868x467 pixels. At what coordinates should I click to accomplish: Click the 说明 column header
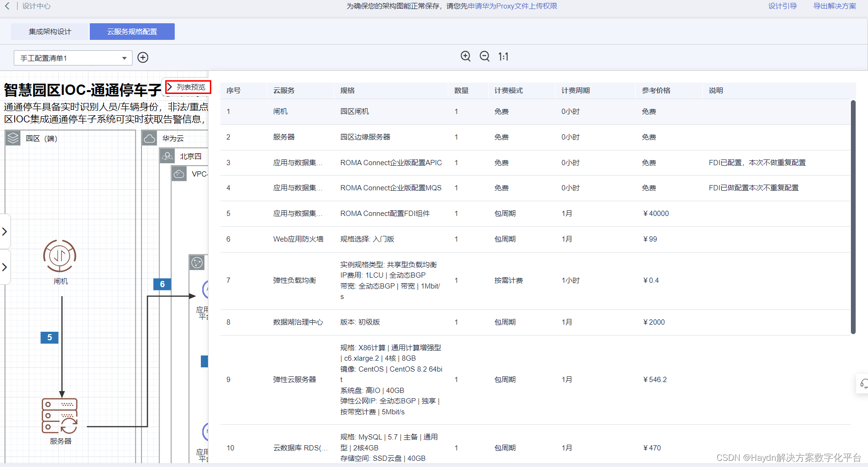pyautogui.click(x=716, y=90)
